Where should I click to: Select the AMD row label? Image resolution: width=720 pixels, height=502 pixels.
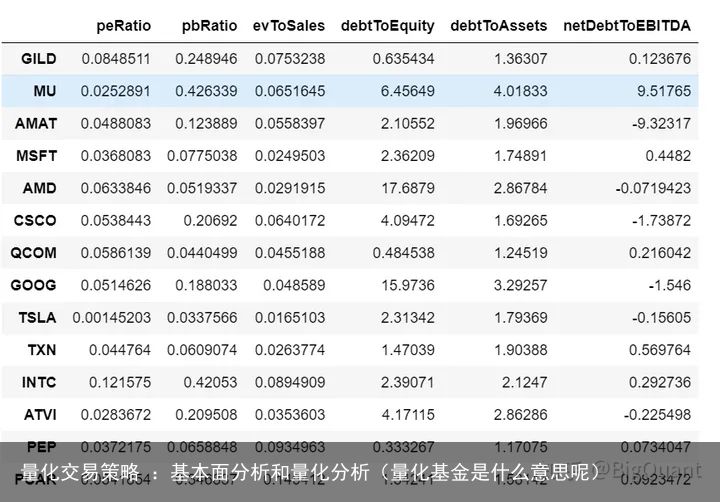tap(39, 188)
